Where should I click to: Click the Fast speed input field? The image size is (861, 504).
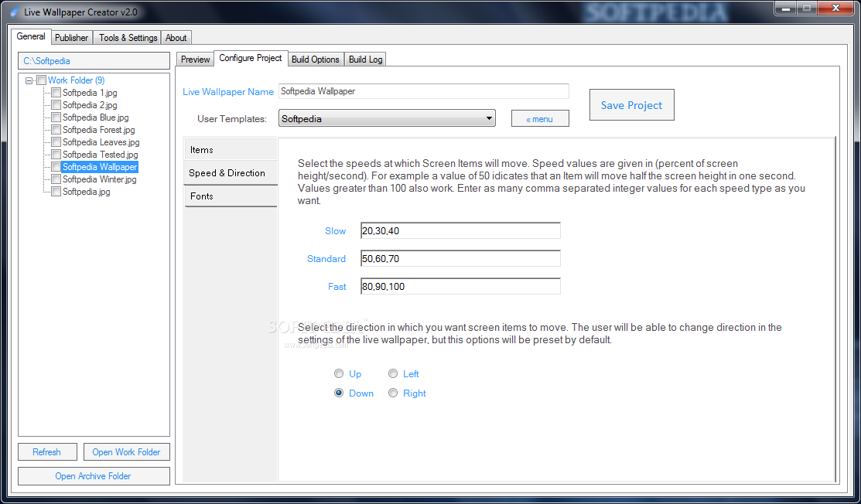460,286
